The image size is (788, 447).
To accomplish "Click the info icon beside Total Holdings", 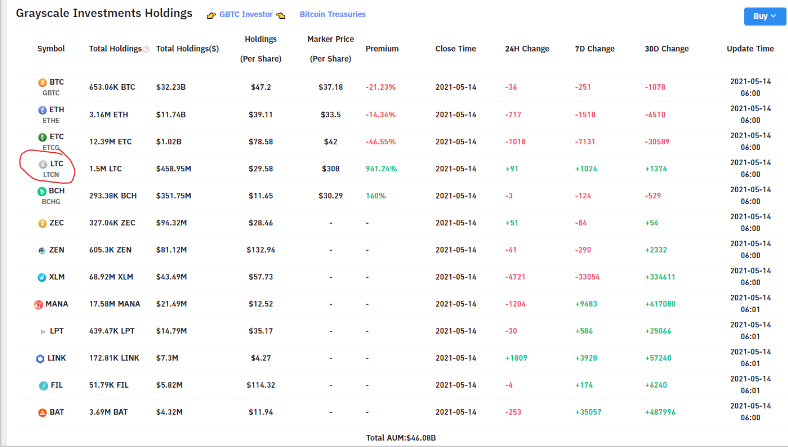I will click(146, 49).
